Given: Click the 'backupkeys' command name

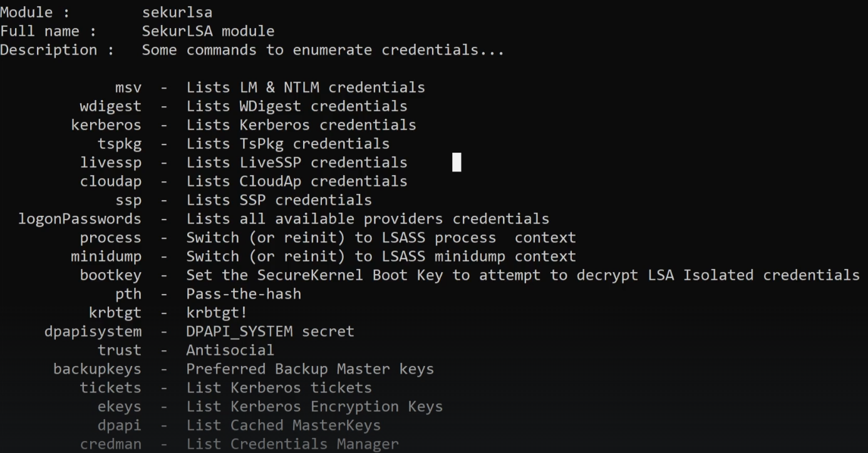Looking at the screenshot, I should [x=97, y=369].
